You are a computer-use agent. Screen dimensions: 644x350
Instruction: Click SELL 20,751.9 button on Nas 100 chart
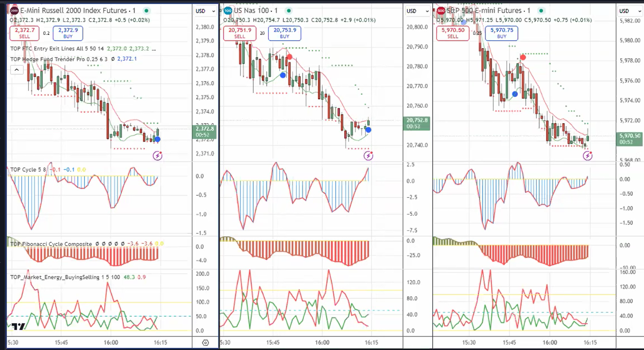click(240, 33)
